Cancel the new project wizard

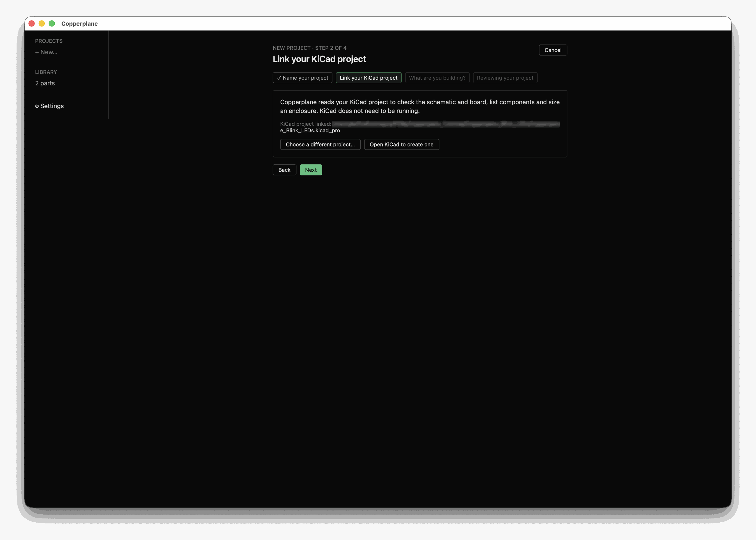pyautogui.click(x=553, y=50)
